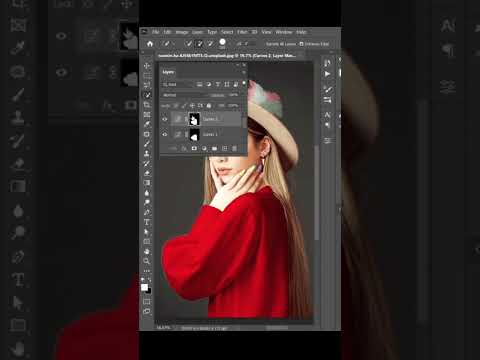Toggle the Enhance Edge checkbox
The width and height of the screenshot is (480, 360).
tap(301, 44)
